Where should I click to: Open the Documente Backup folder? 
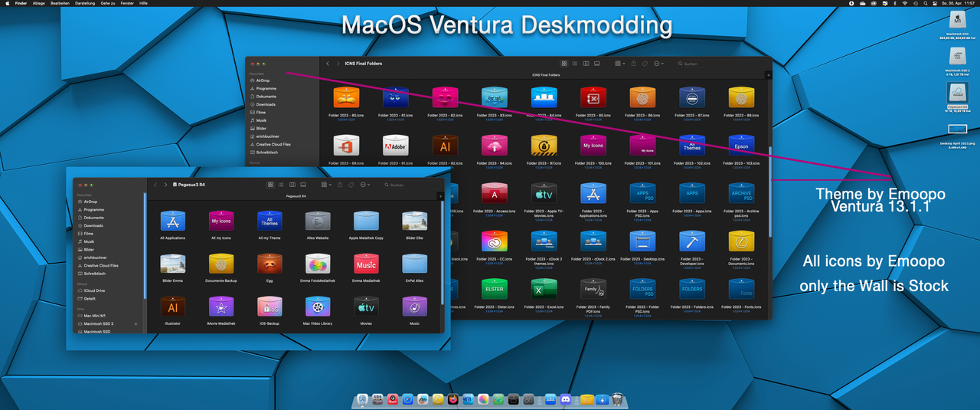(x=220, y=264)
